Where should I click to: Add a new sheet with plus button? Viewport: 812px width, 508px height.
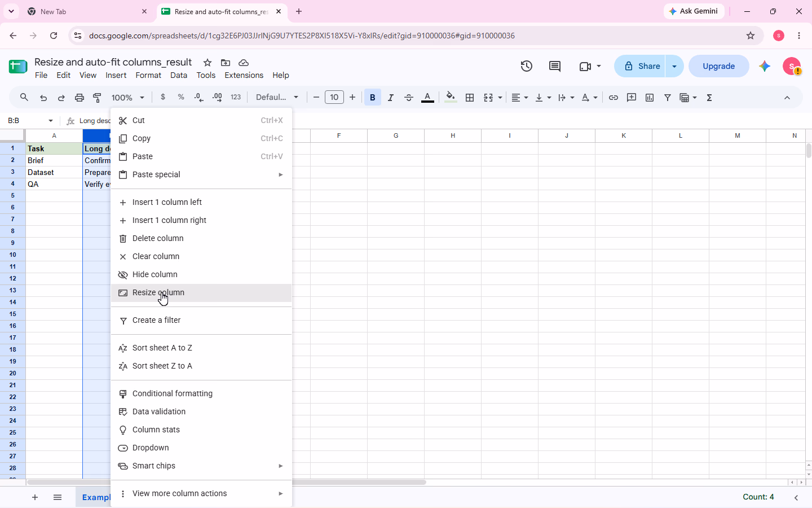pyautogui.click(x=35, y=497)
